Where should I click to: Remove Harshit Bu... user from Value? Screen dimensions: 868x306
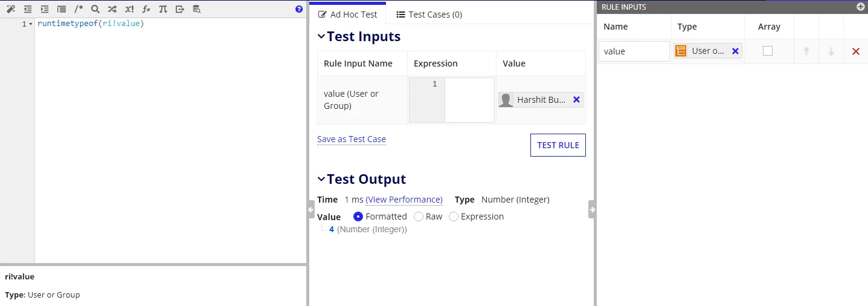tap(577, 100)
